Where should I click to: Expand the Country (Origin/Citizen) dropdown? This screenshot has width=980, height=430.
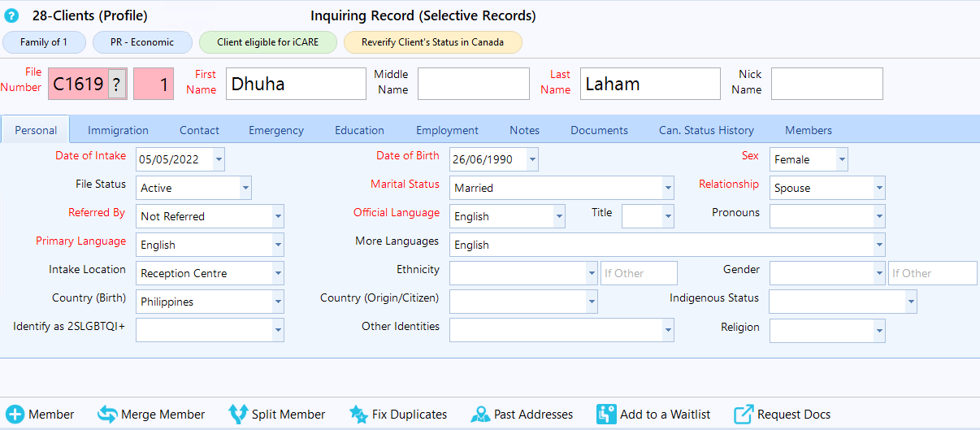592,302
